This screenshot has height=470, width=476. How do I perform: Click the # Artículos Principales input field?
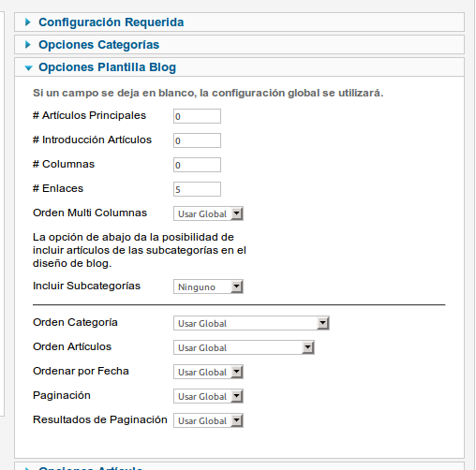click(x=197, y=116)
